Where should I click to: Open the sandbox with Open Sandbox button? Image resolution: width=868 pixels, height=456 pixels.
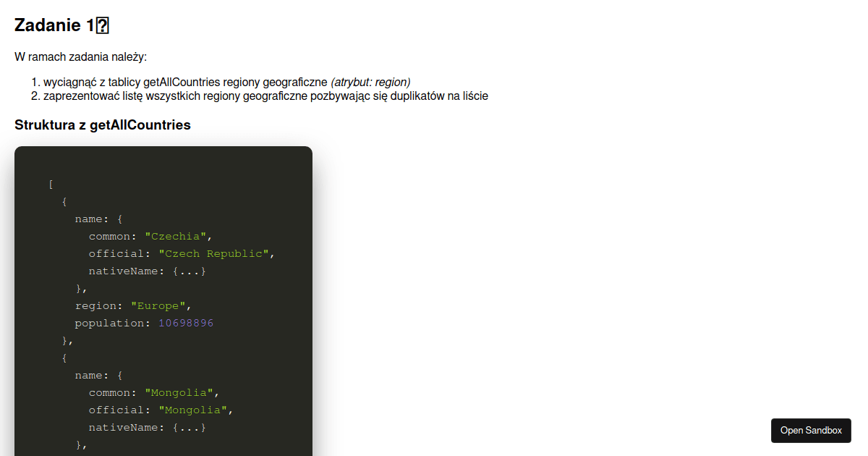pyautogui.click(x=811, y=430)
